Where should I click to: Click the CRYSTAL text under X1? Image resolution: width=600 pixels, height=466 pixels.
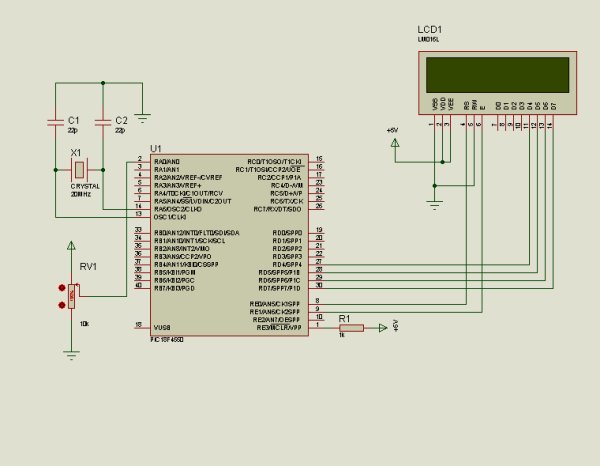[85, 186]
